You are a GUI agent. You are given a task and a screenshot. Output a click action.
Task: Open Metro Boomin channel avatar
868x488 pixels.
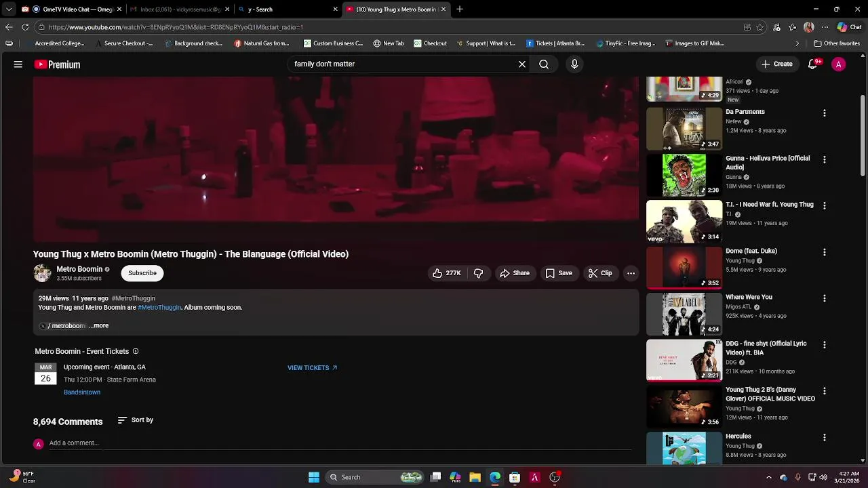coord(42,273)
